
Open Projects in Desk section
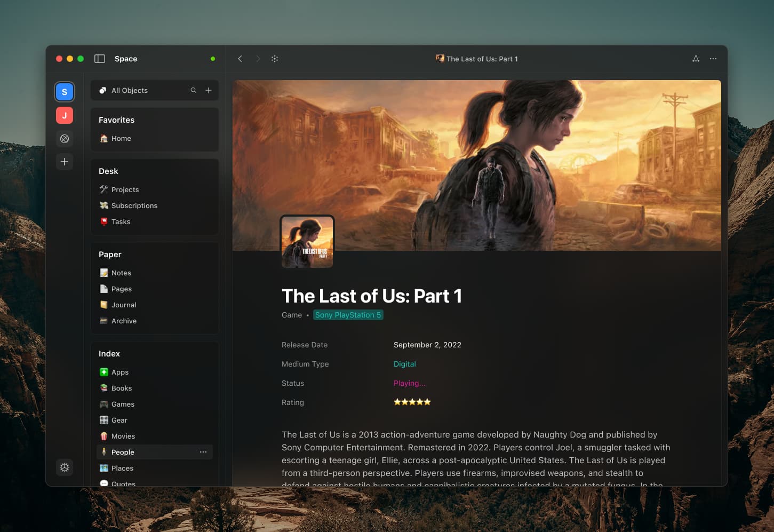[x=155, y=189]
